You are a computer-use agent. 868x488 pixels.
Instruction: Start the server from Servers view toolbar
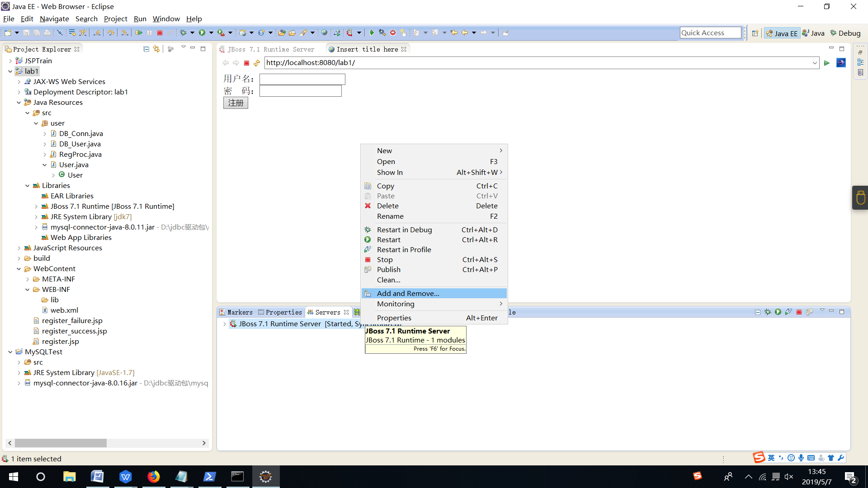[778, 312]
